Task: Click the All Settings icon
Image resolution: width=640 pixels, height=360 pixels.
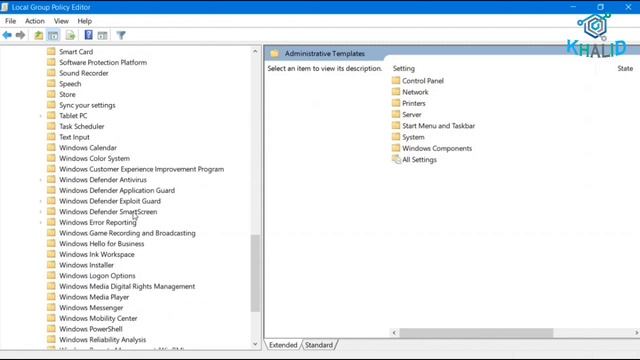Action: (x=396, y=159)
